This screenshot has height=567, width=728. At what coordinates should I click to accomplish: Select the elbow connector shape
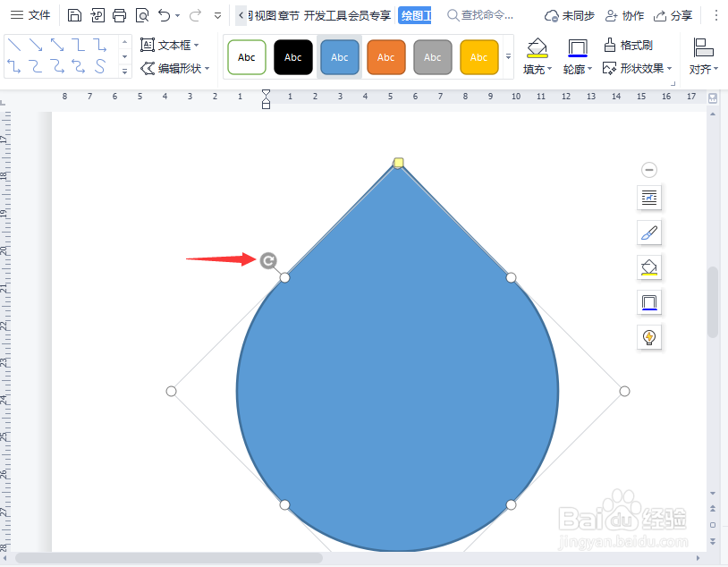79,45
